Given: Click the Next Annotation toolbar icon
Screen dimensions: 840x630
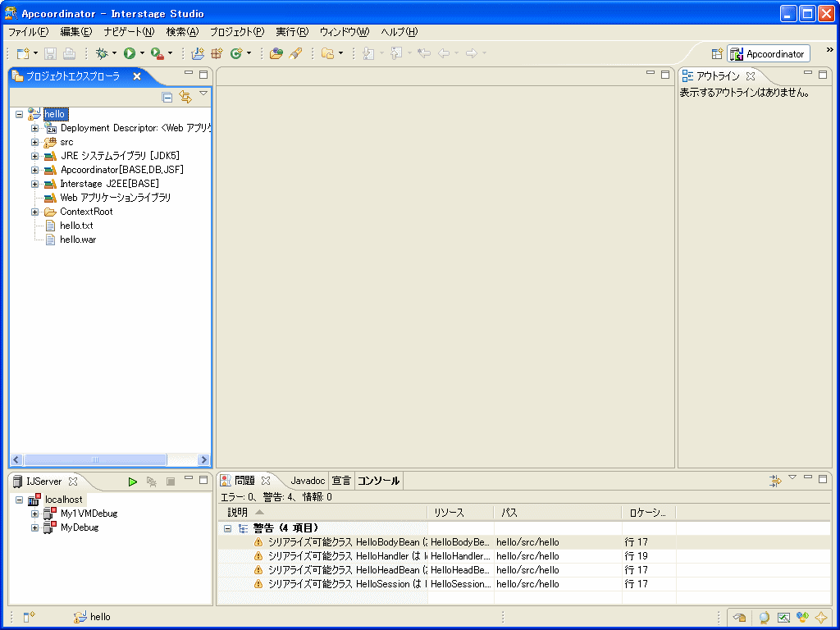Looking at the screenshot, I should click(x=368, y=53).
